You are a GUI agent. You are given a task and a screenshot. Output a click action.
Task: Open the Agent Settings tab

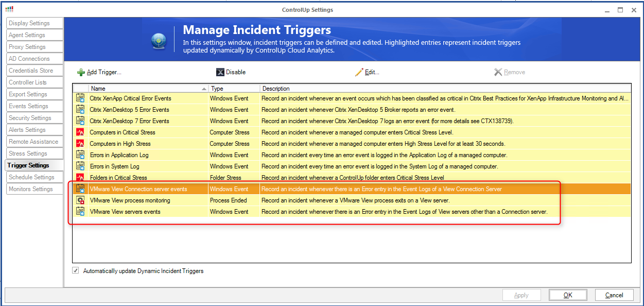coord(34,35)
